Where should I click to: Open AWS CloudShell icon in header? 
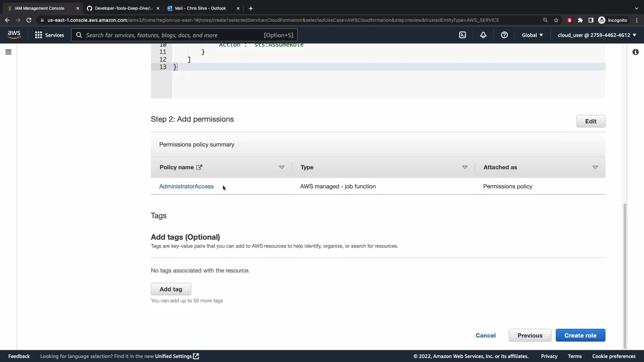(x=463, y=35)
